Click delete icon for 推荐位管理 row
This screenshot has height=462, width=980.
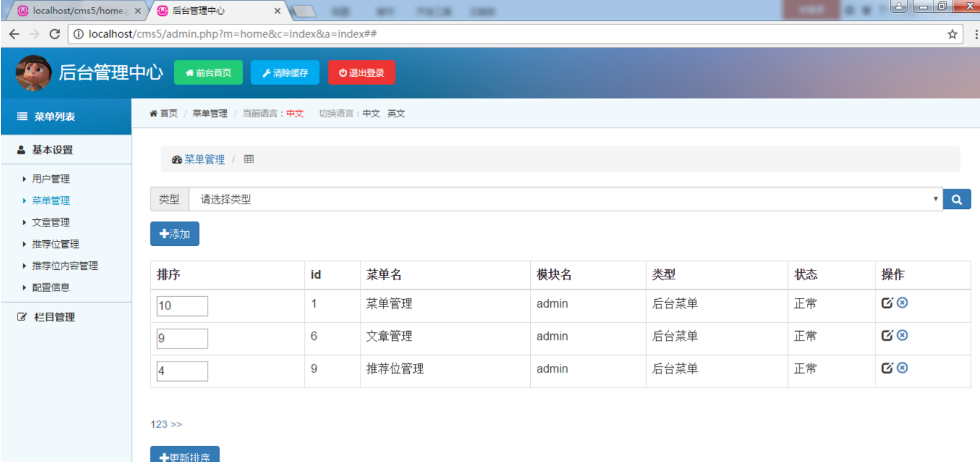coord(902,368)
